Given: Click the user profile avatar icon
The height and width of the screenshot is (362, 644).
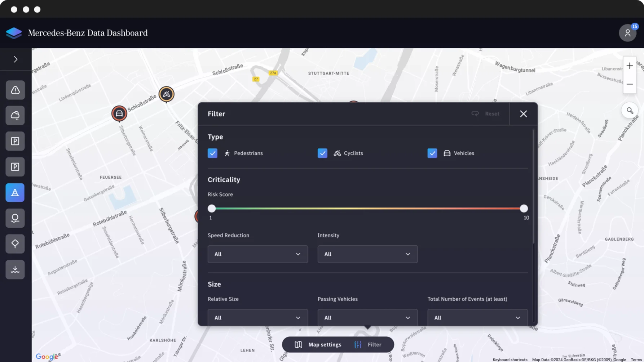Looking at the screenshot, I should (627, 33).
